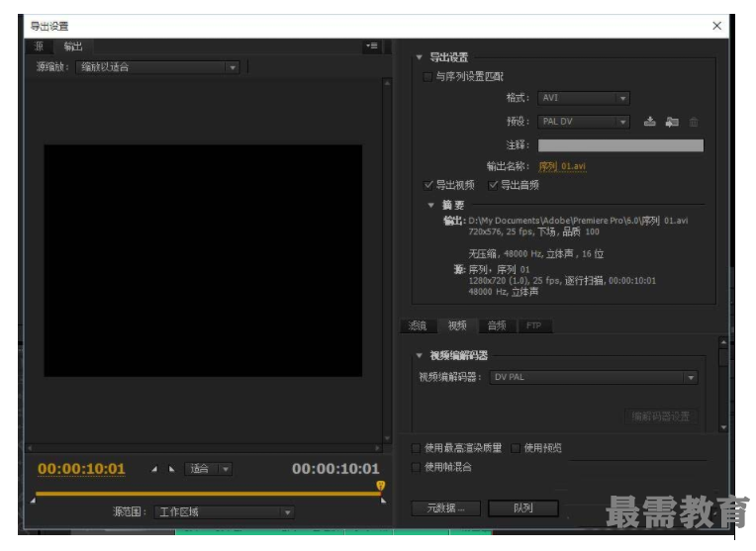
Task: Open the 源范围 工作区域 dropdown
Action: [225, 512]
